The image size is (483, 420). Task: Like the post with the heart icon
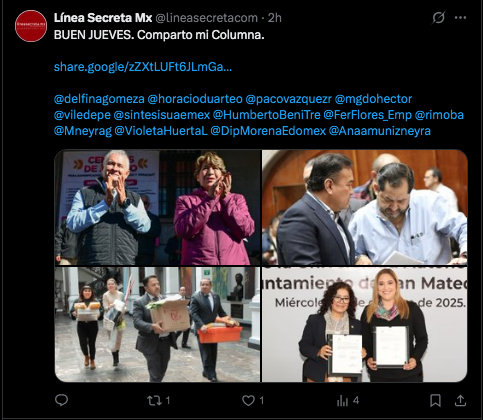(x=248, y=400)
